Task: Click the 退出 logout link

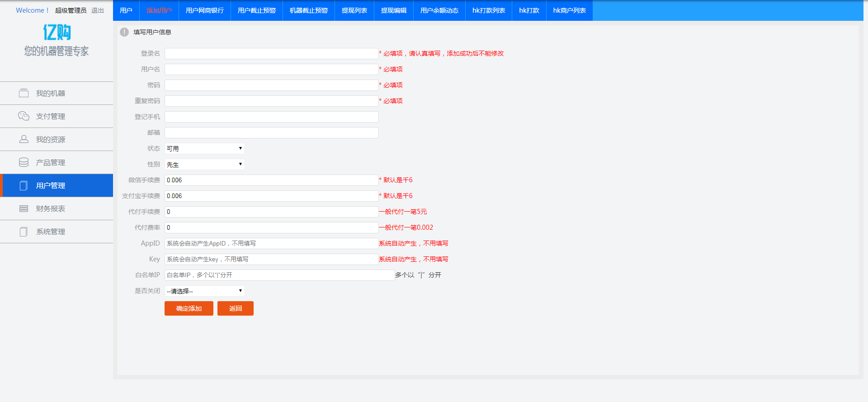Action: click(x=97, y=10)
